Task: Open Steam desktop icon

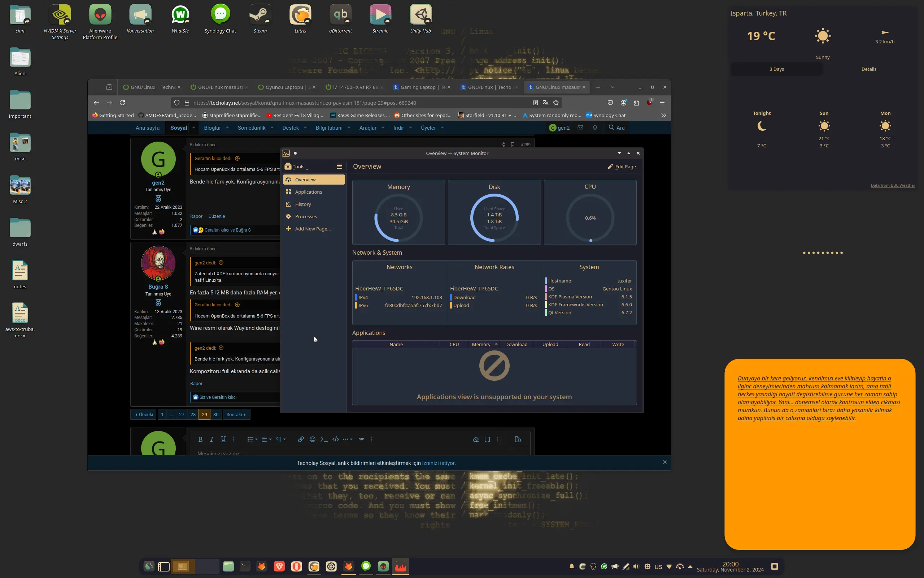Action: coord(260,19)
